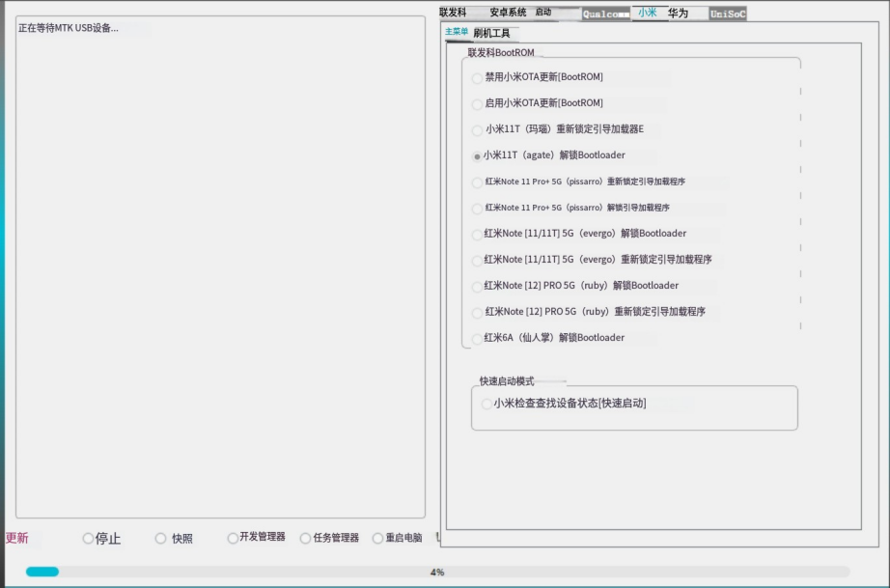The height and width of the screenshot is (588, 890).
Task: Switch to the UniSoC tab
Action: pyautogui.click(x=728, y=14)
